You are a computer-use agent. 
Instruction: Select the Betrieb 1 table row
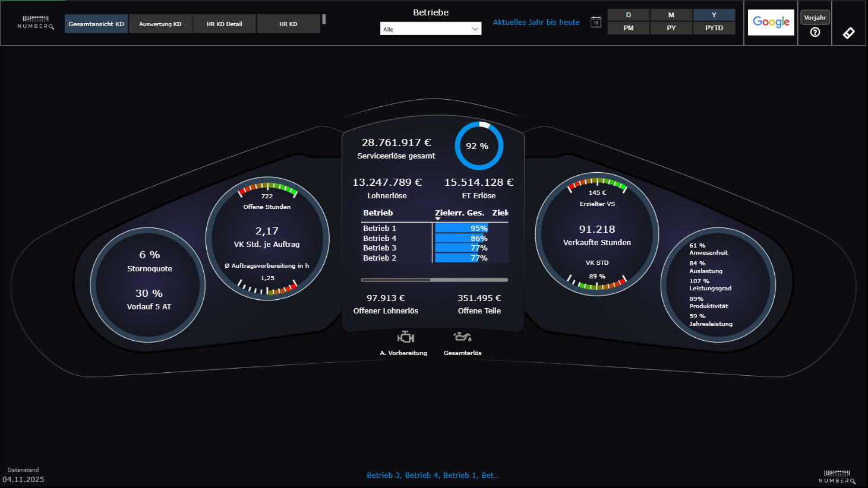point(380,228)
